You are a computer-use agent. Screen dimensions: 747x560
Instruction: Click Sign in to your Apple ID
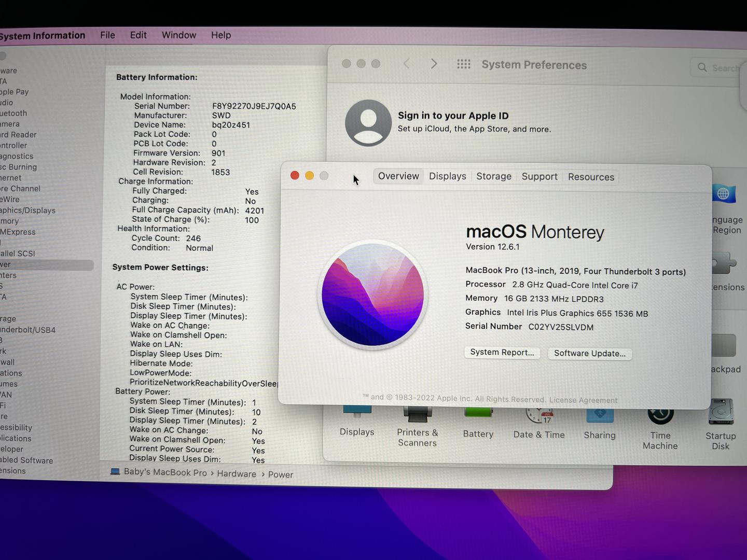[x=453, y=116]
